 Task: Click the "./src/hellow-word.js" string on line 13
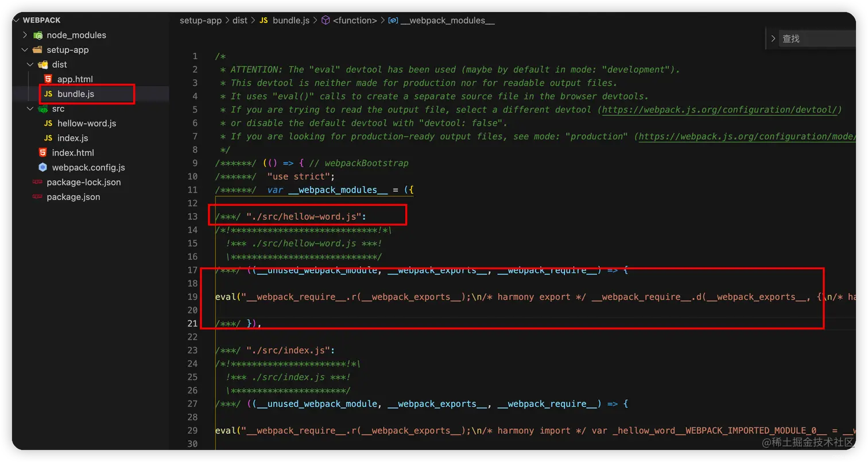click(304, 217)
